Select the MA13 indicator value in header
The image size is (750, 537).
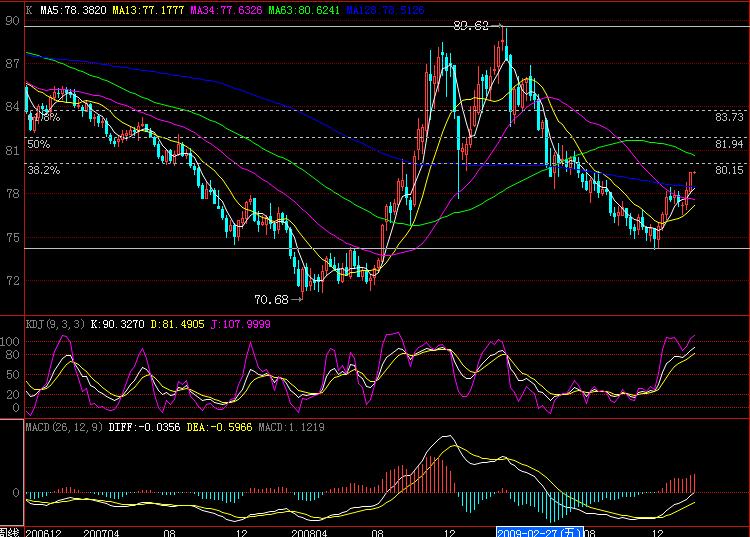147,8
